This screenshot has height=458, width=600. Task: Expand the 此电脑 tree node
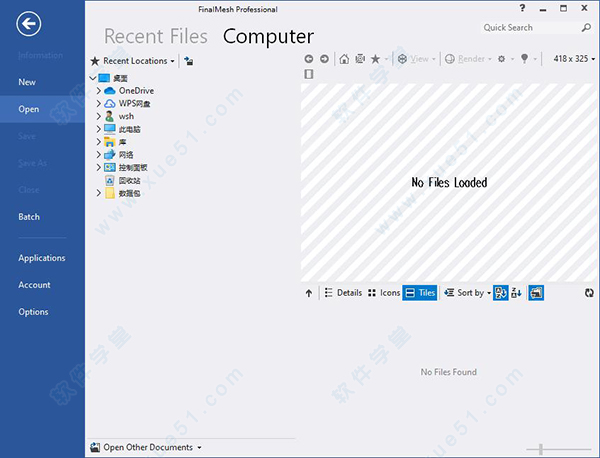point(99,129)
